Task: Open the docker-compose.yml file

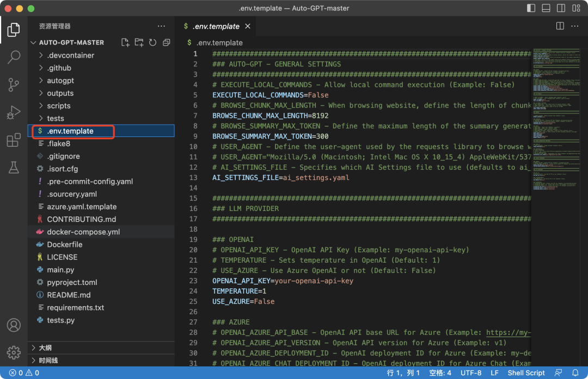Action: 101,232
